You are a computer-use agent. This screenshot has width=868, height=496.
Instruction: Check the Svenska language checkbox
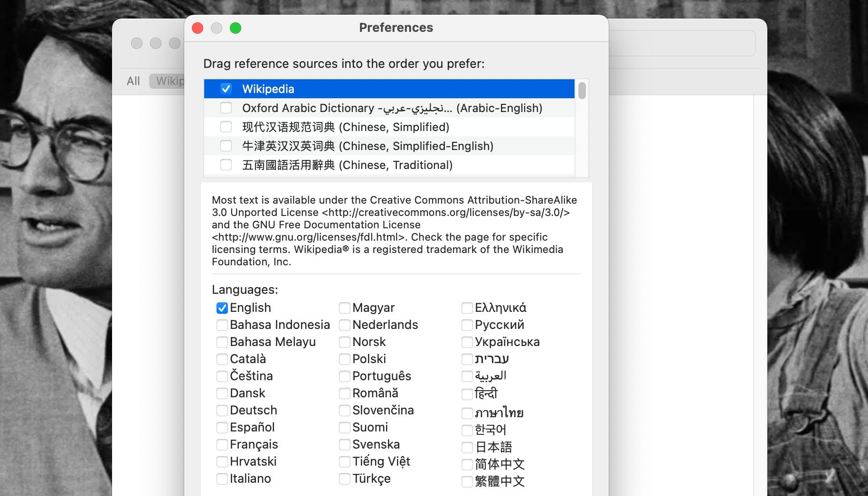click(x=345, y=445)
